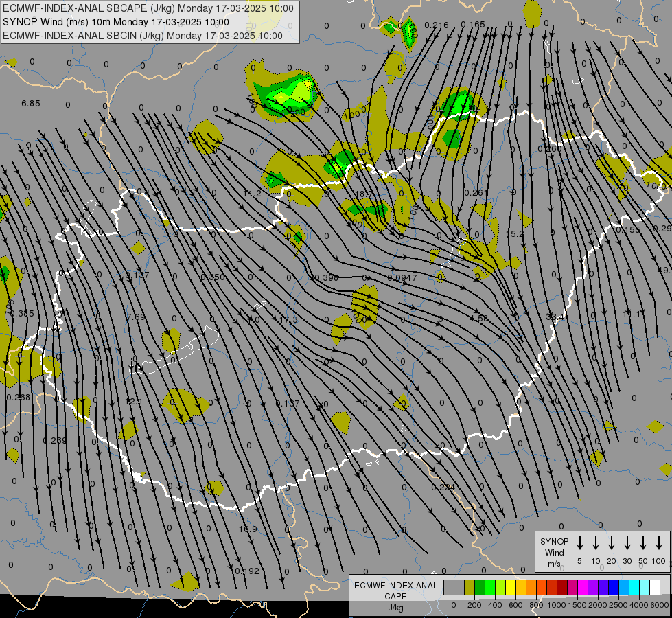Pick the magenta CAPE legend swatch
672x618 pixels.
click(583, 587)
